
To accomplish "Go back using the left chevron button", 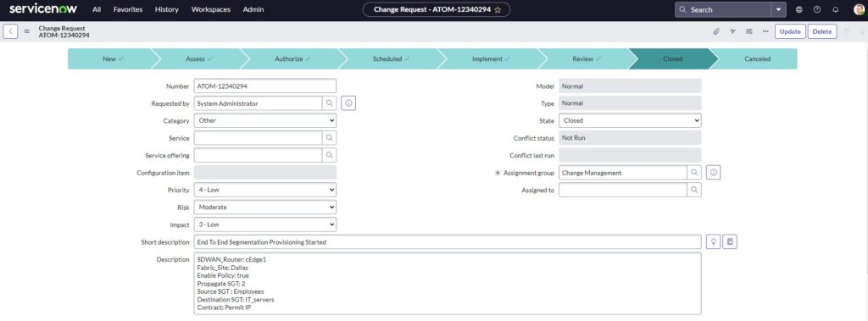I will [x=10, y=31].
